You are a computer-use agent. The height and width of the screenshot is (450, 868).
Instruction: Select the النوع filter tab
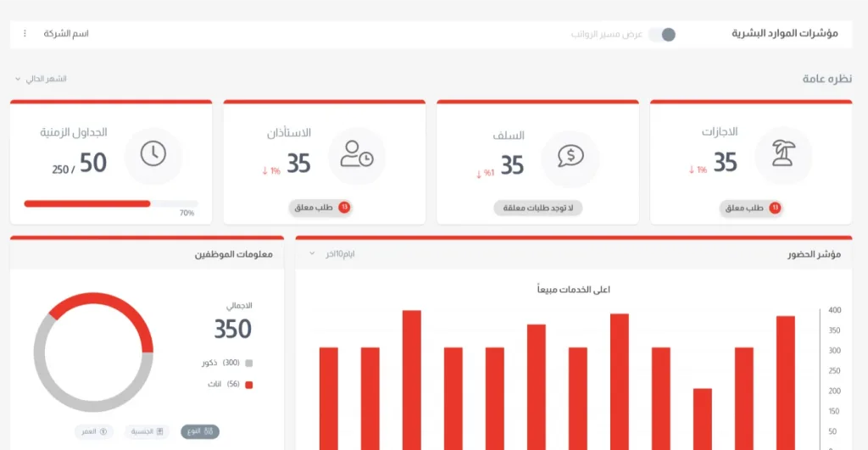(x=200, y=431)
